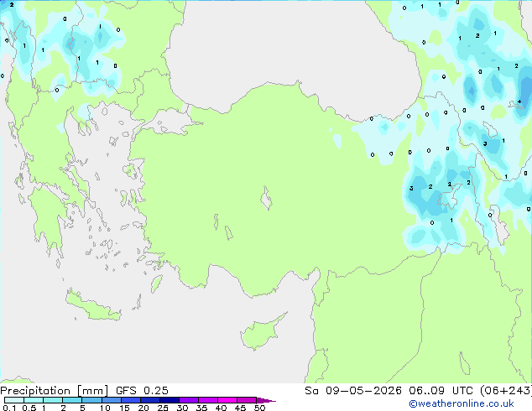
Task: Select the 2–5 mm legend color
Action: pyautogui.click(x=72, y=400)
